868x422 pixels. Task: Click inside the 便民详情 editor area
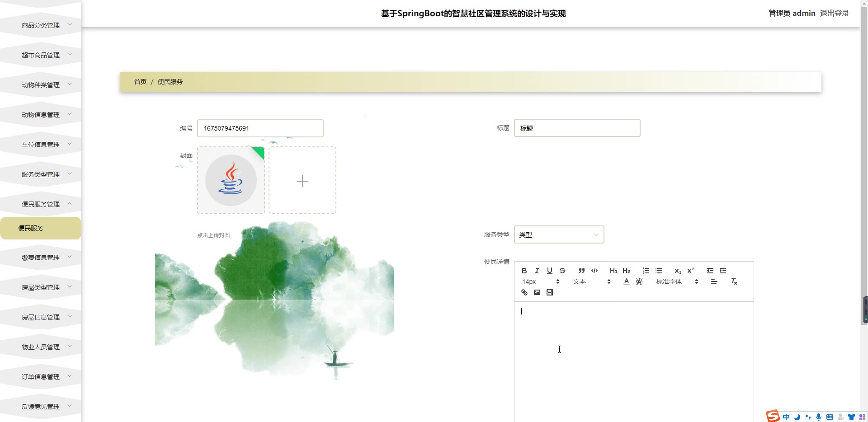click(x=634, y=361)
